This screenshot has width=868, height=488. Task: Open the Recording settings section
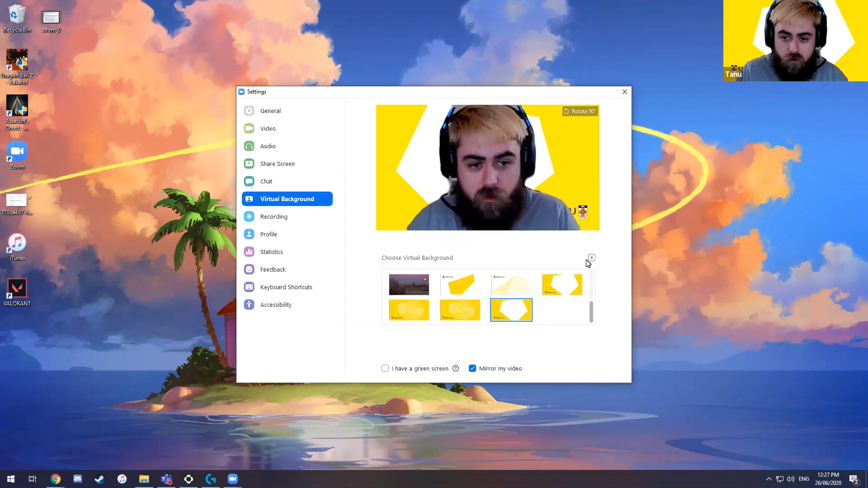[273, 217]
